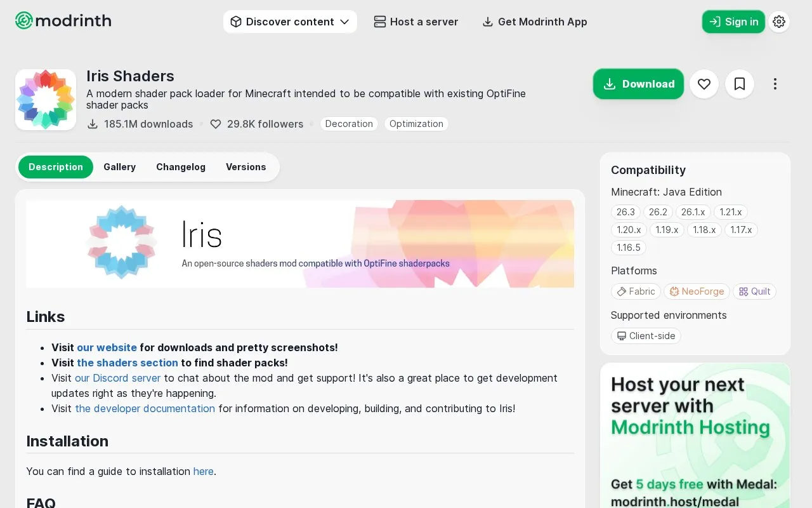Image resolution: width=812 pixels, height=508 pixels.
Task: Click the Decoration category tag
Action: click(x=349, y=124)
